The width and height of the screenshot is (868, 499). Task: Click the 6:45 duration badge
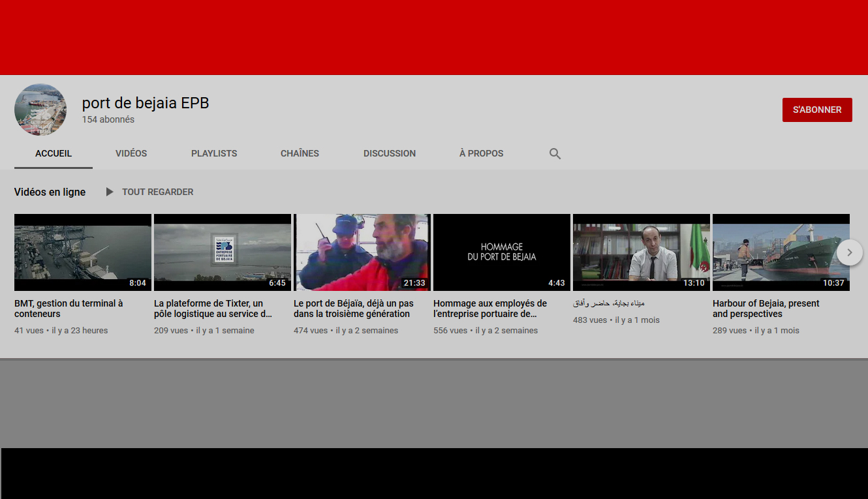point(277,283)
